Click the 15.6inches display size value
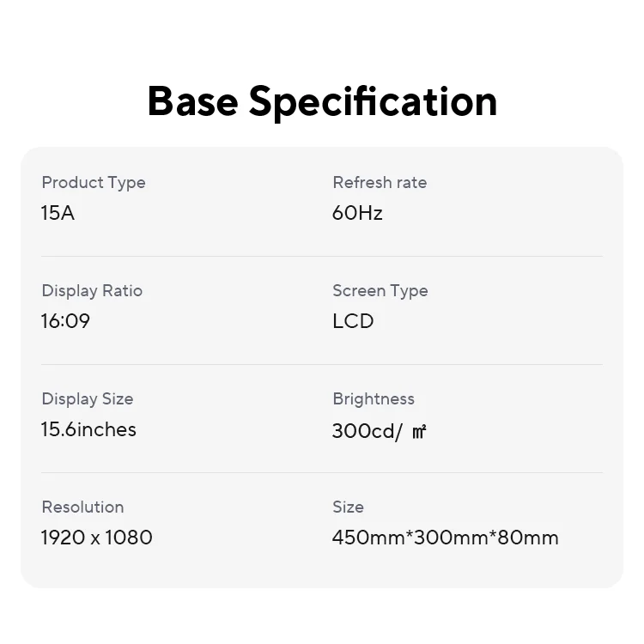The width and height of the screenshot is (644, 644). click(88, 429)
